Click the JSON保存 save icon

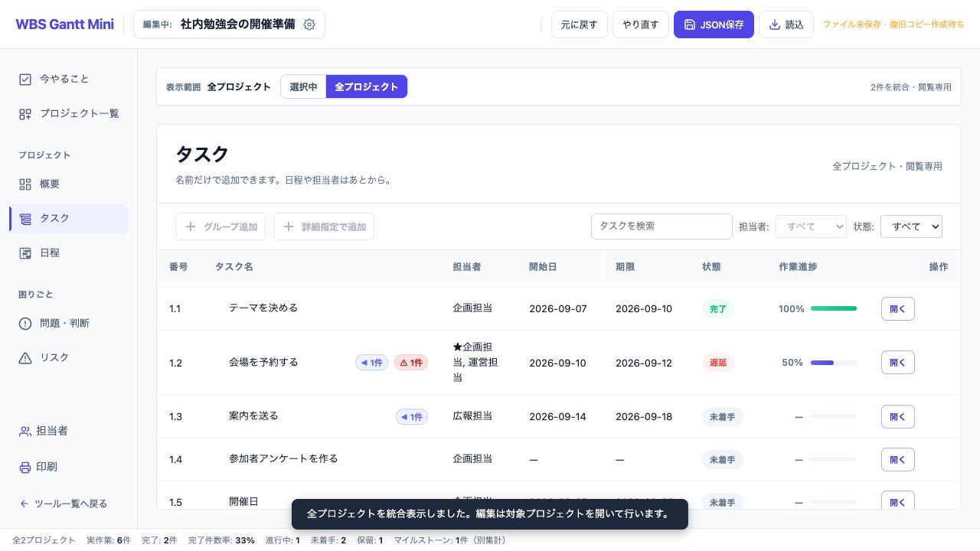tap(690, 24)
